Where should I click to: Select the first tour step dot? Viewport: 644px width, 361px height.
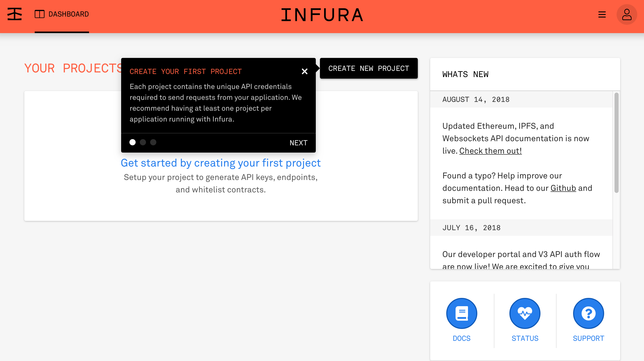click(133, 142)
